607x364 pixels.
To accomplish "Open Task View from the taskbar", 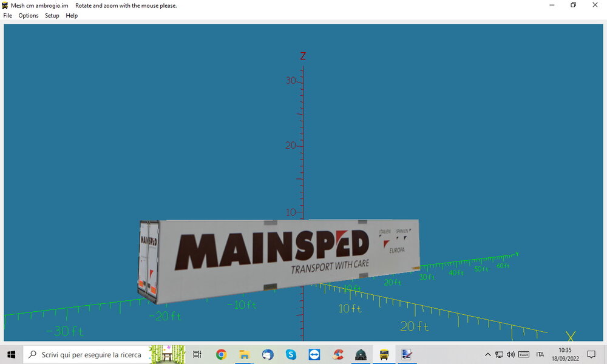I will tap(197, 354).
